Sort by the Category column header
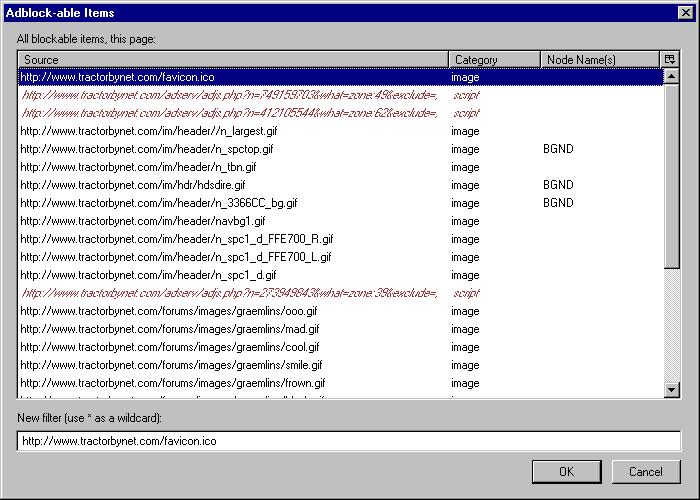 (x=495, y=59)
